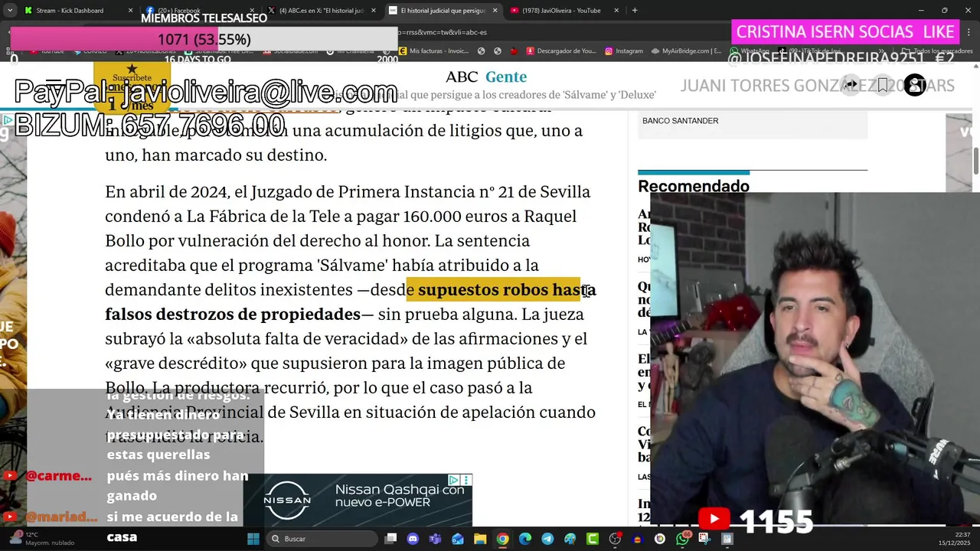Open Descargador de You... bookmark
The height and width of the screenshot is (551, 980).
(561, 51)
